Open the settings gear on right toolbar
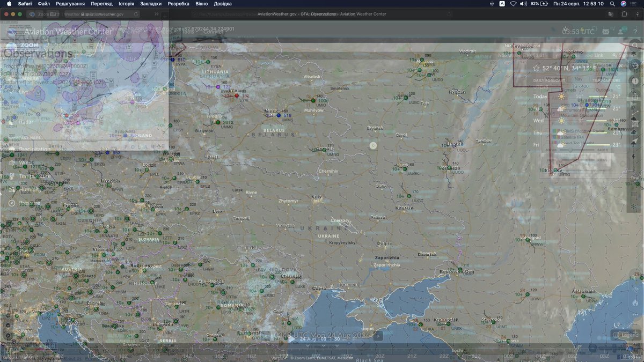 pos(635,64)
